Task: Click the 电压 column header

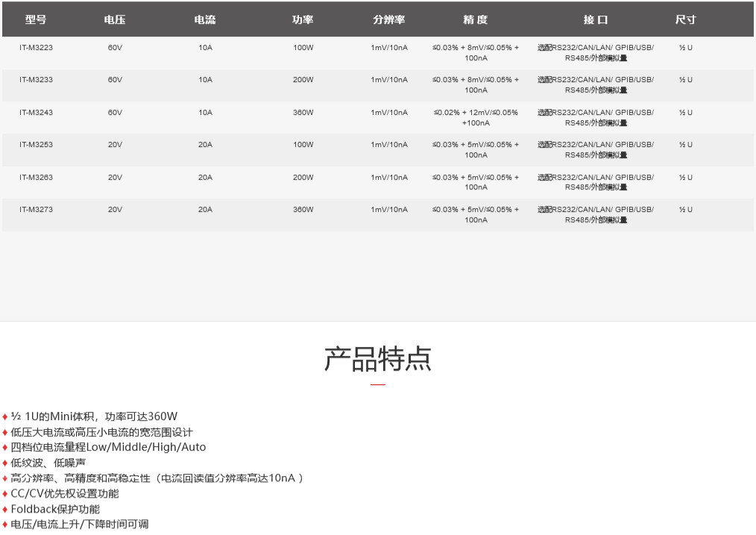Action: click(x=115, y=20)
